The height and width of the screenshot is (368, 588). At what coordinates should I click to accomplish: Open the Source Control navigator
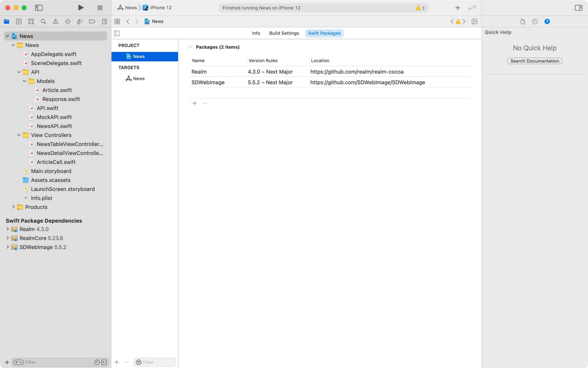pyautogui.click(x=19, y=21)
